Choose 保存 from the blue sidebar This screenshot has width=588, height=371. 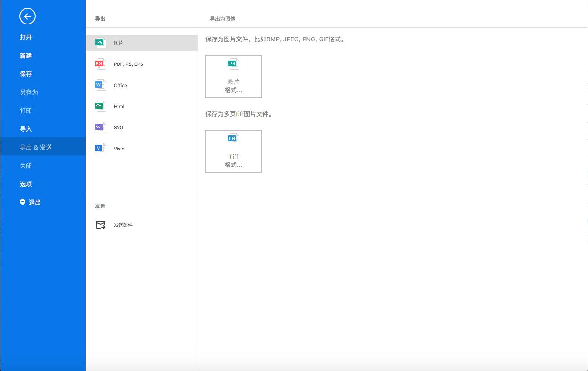point(26,74)
